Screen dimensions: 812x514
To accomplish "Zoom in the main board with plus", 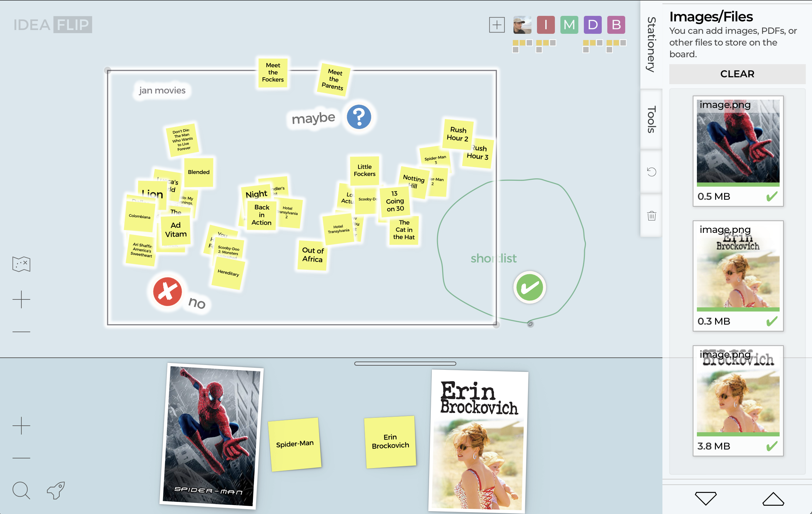I will tap(21, 299).
